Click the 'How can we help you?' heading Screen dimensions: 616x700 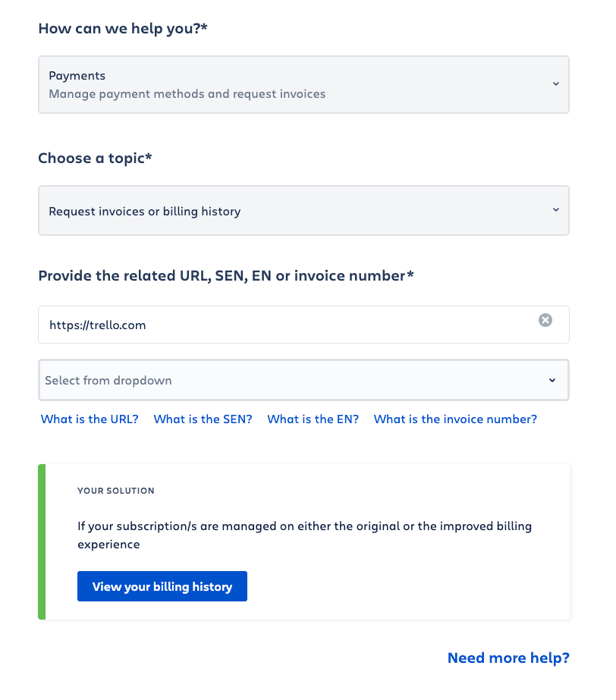click(123, 29)
